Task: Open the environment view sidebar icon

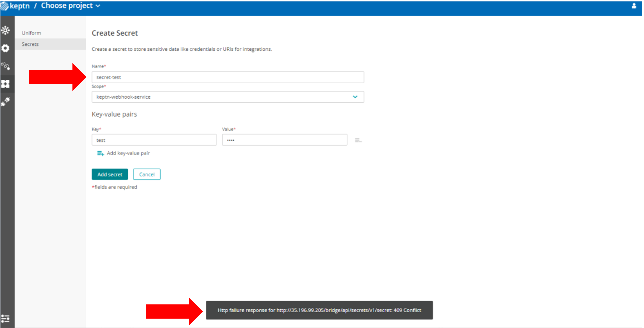Action: (x=6, y=31)
